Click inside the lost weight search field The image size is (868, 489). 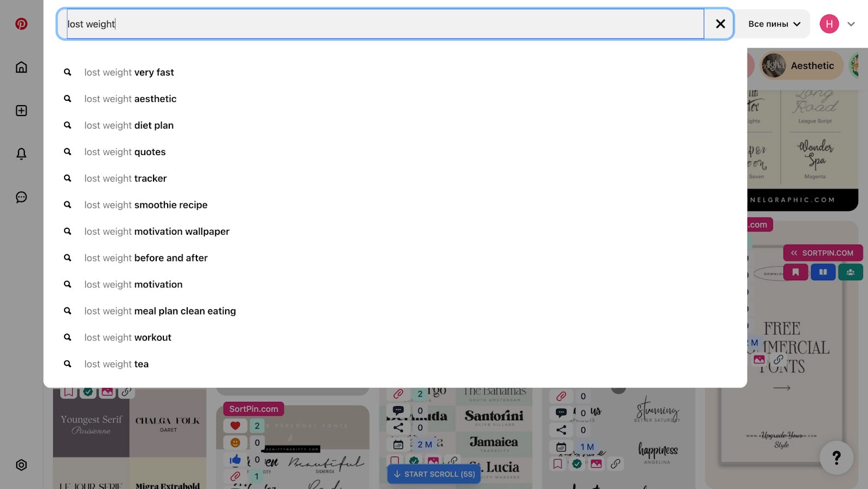coord(380,24)
